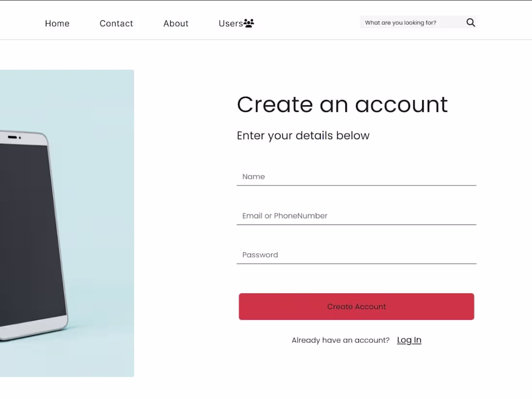Image resolution: width=532 pixels, height=399 pixels.
Task: Click the Users group icon
Action: [249, 23]
